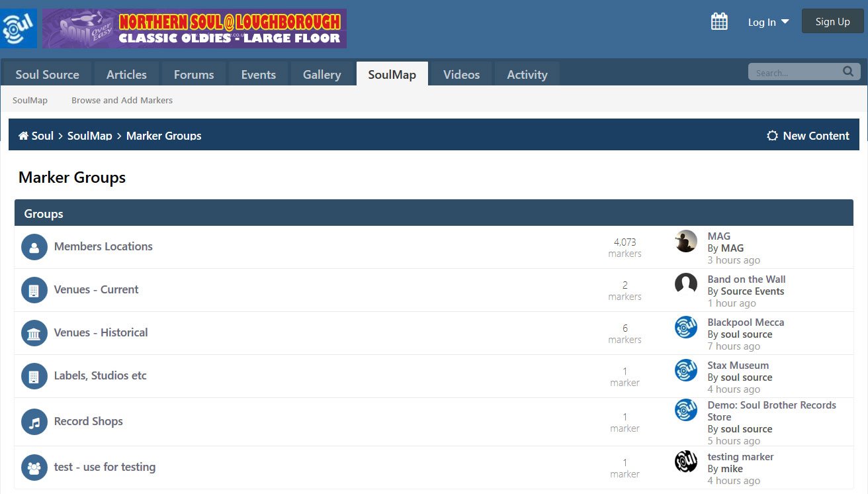Open Source Events default avatar

tap(686, 284)
